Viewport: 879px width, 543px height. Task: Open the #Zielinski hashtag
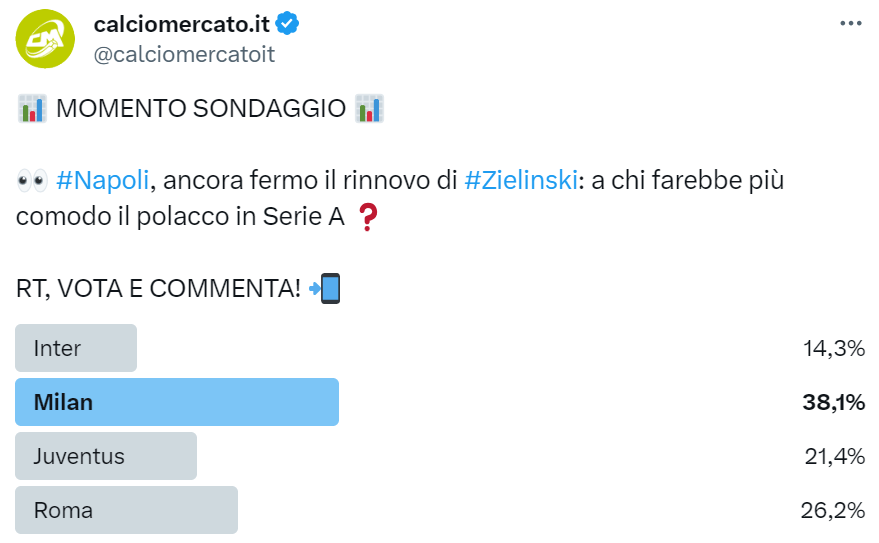(520, 181)
